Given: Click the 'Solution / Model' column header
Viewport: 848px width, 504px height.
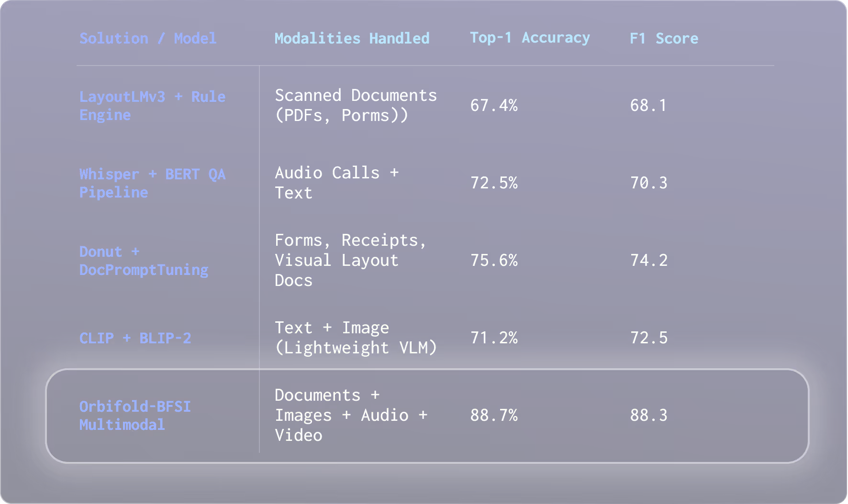Looking at the screenshot, I should click(148, 38).
